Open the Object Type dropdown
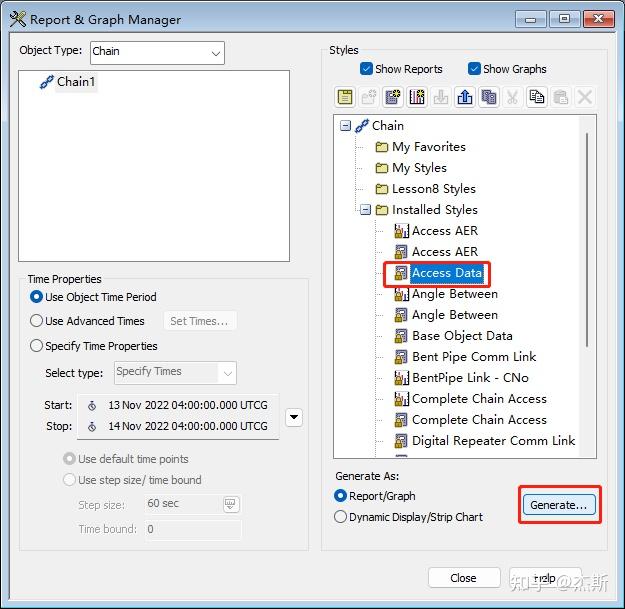The image size is (625, 609). [157, 52]
